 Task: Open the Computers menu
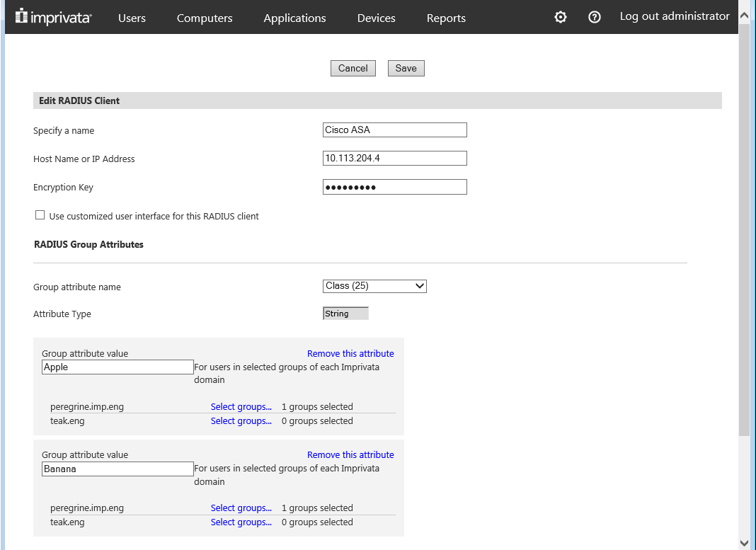pos(205,18)
